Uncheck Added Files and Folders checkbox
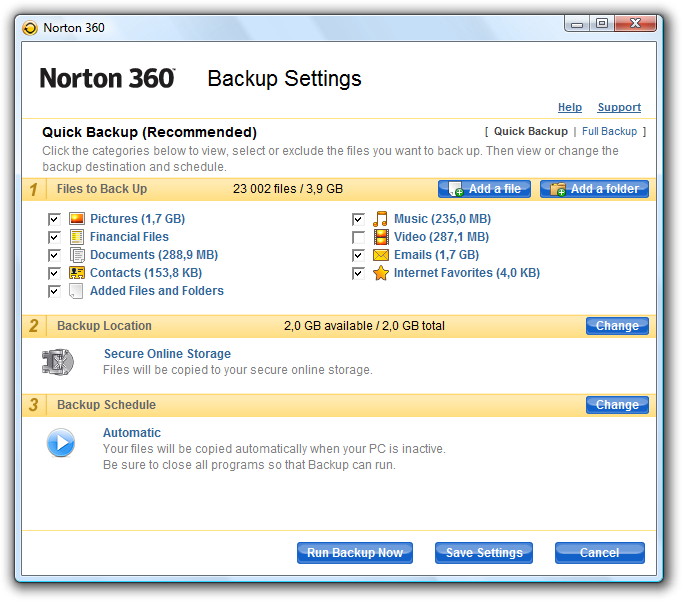The height and width of the screenshot is (601, 682). pos(54,291)
